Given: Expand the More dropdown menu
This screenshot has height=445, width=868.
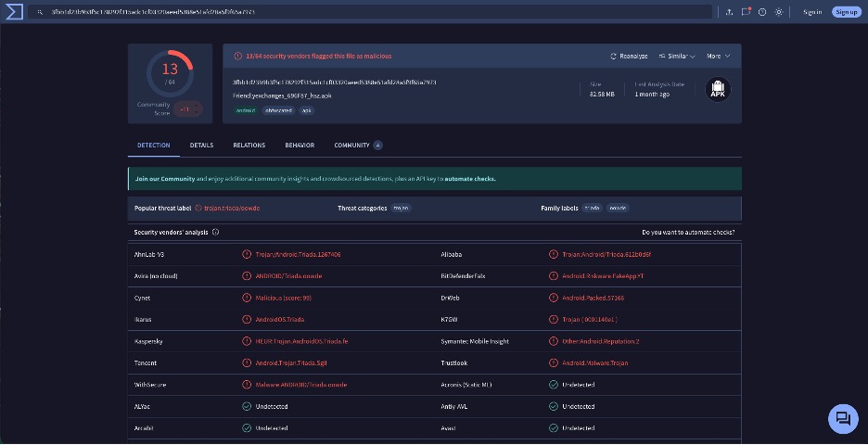Looking at the screenshot, I should [718, 57].
